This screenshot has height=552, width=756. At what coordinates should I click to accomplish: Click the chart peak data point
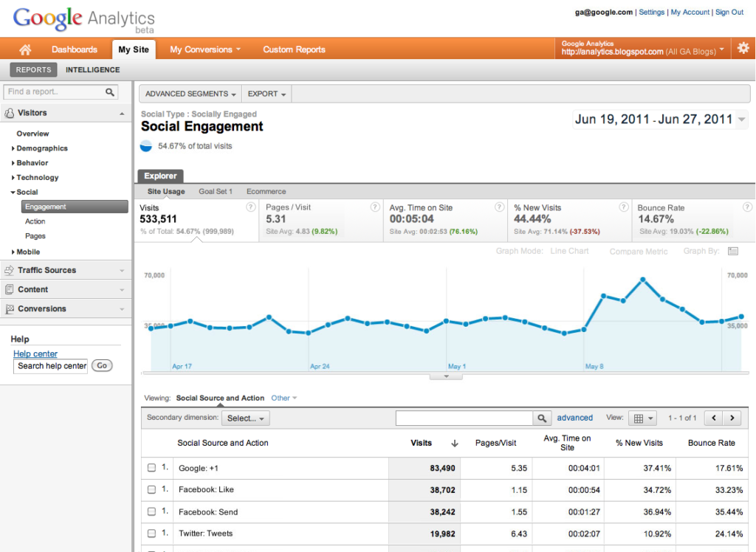[x=643, y=280]
